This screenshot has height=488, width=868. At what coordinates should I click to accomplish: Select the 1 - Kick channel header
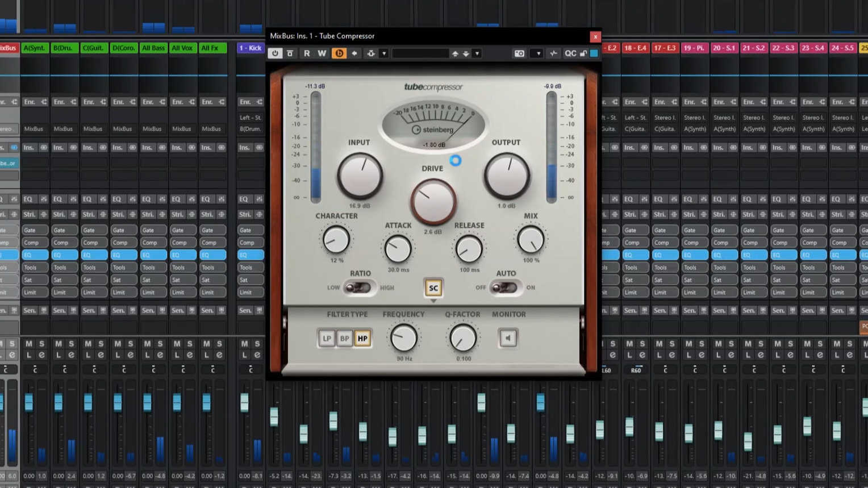(x=251, y=48)
